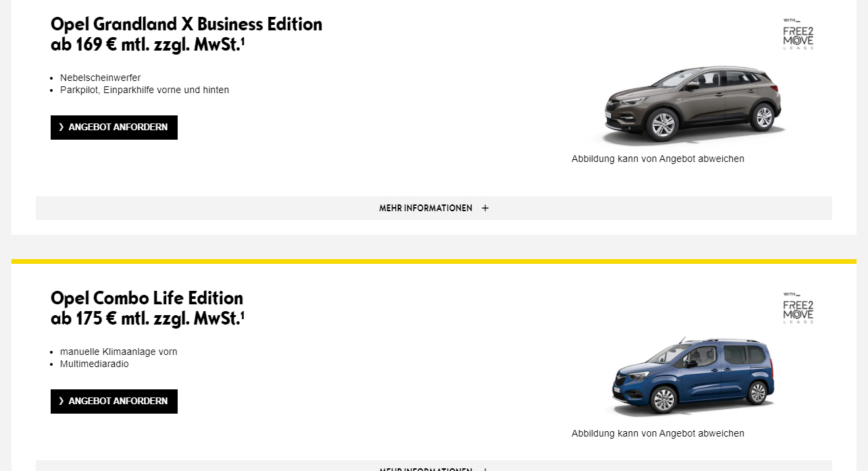868x471 pixels.
Task: Select the Opel Combo Life Edition heading
Action: pyautogui.click(x=147, y=298)
